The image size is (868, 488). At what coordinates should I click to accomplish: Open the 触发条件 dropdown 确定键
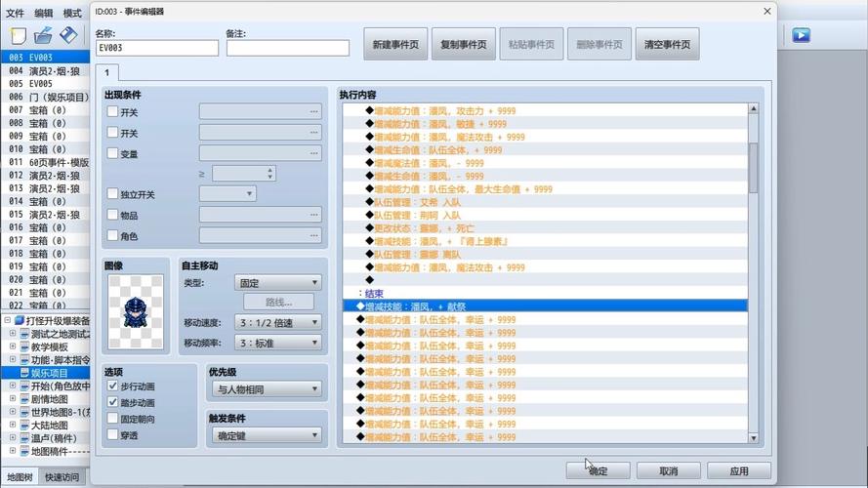(267, 436)
